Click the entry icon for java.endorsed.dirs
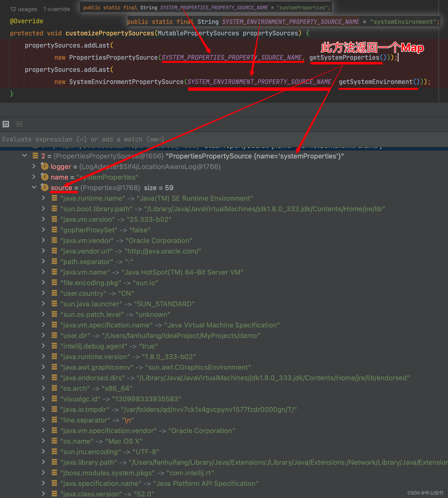 (x=54, y=378)
